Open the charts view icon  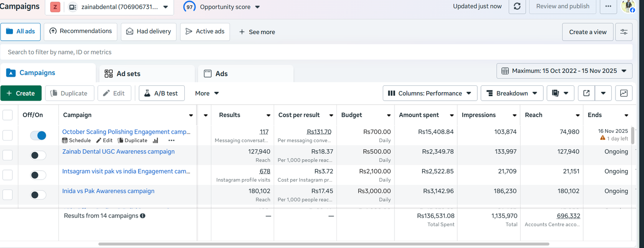point(623,93)
